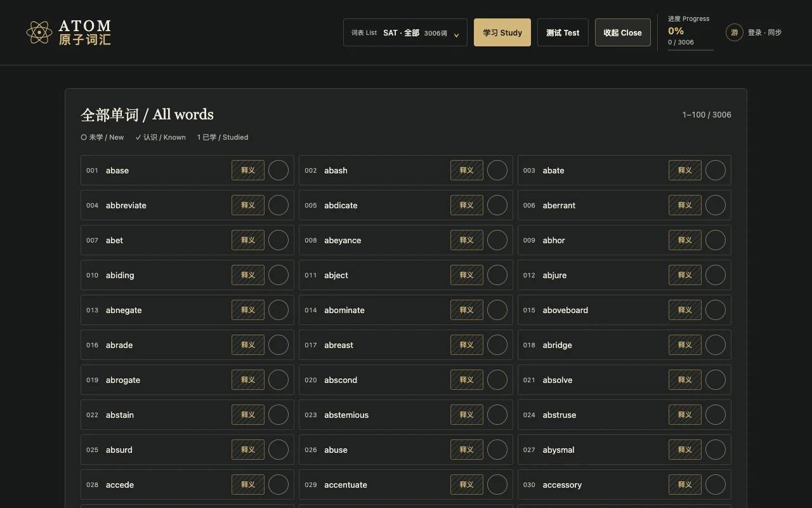Image resolution: width=812 pixels, height=508 pixels.
Task: Show 释义 definition for abase
Action: (248, 170)
